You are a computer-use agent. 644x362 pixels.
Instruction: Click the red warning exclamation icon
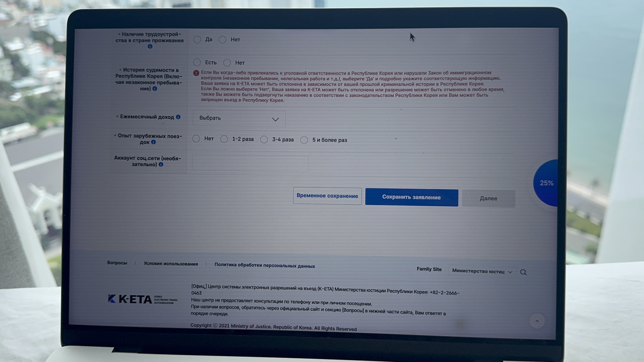196,73
